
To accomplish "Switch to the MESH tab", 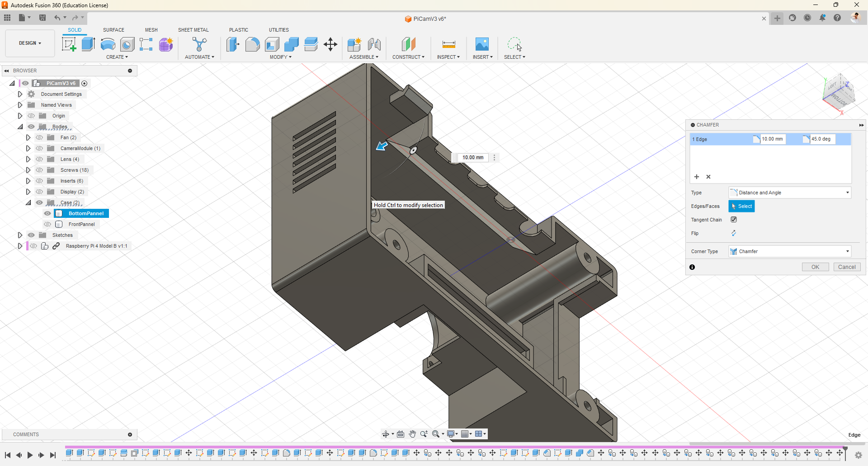I will 151,30.
